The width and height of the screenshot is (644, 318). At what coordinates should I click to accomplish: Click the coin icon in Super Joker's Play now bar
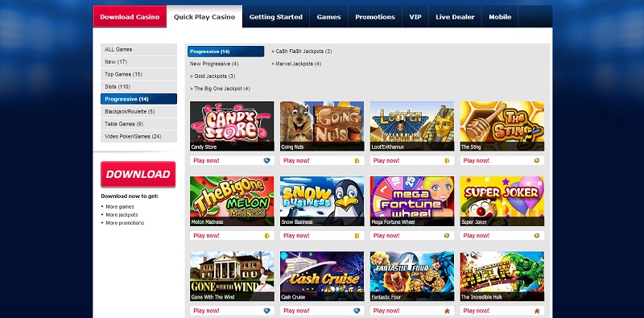click(537, 236)
